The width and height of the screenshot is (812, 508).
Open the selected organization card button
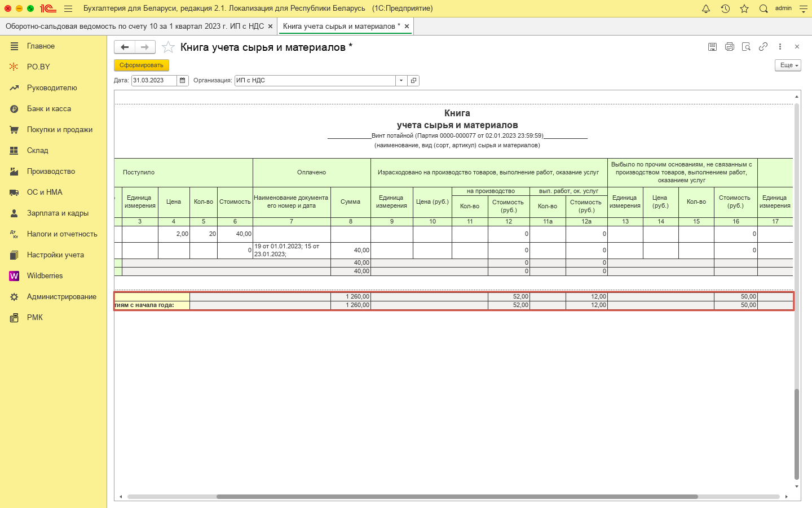pos(413,81)
